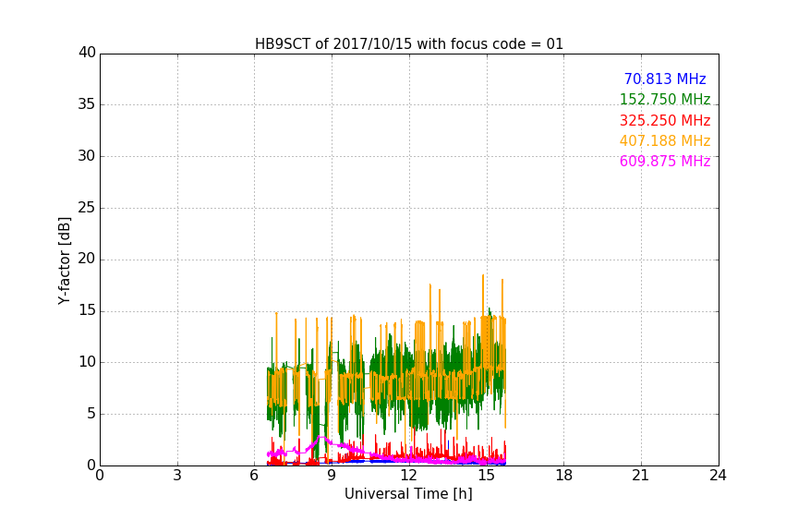The height and width of the screenshot is (532, 798).
Task: Select the 407.188 MHz legend label
Action: point(665,141)
